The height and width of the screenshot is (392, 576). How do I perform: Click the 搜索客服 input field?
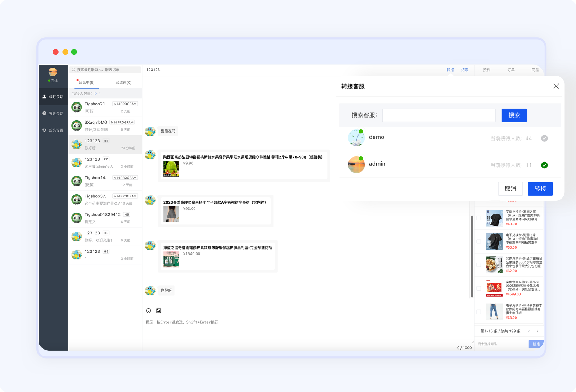pos(438,115)
